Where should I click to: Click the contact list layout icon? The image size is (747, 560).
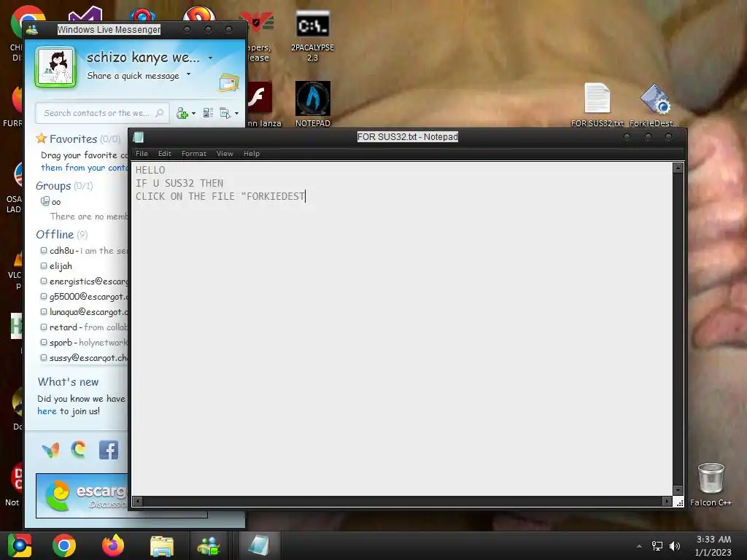(208, 113)
